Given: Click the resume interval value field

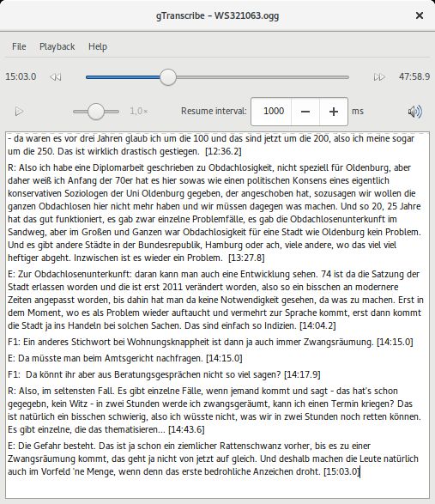Looking at the screenshot, I should pos(271,112).
